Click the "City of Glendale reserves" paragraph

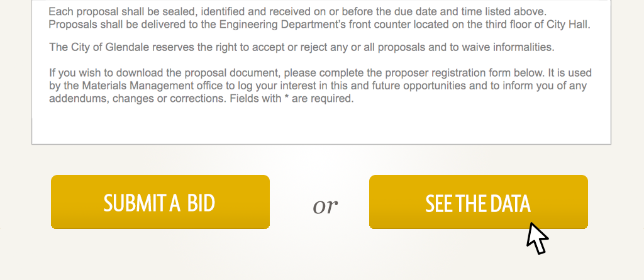(302, 47)
